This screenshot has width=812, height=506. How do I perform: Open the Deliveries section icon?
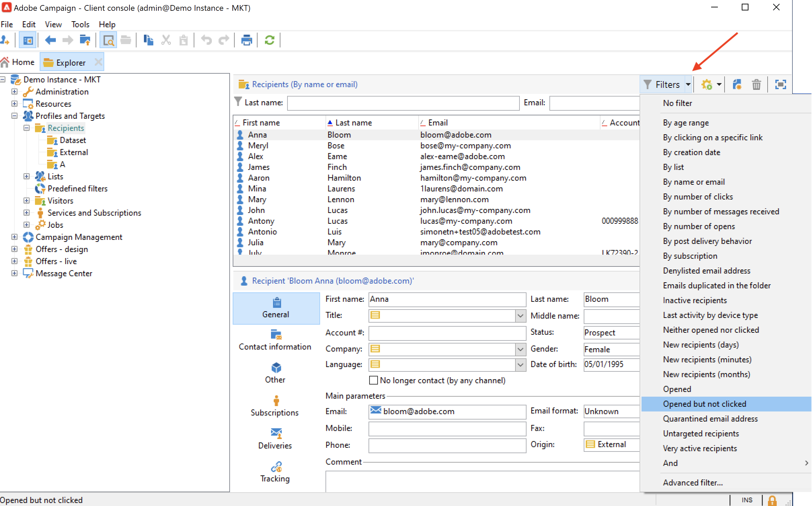click(x=276, y=433)
